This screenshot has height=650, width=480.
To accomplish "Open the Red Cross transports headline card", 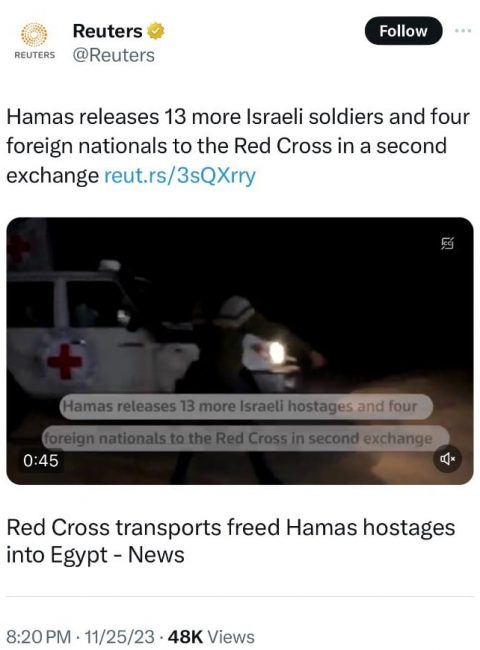I will click(x=230, y=541).
